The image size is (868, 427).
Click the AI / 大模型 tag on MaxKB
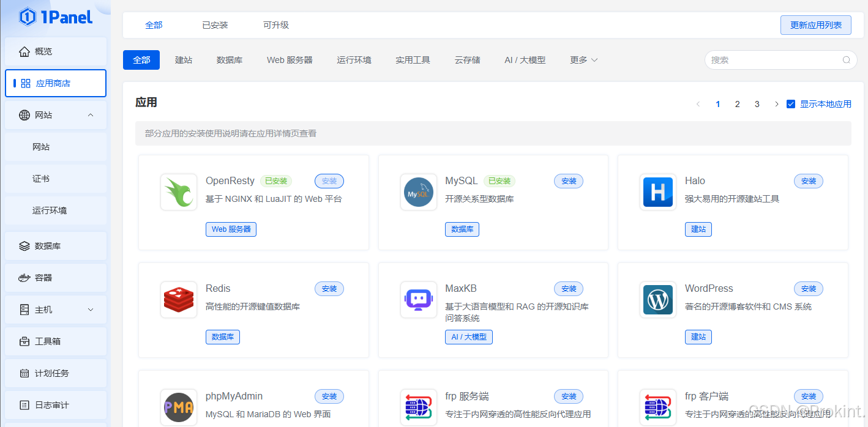tap(469, 337)
